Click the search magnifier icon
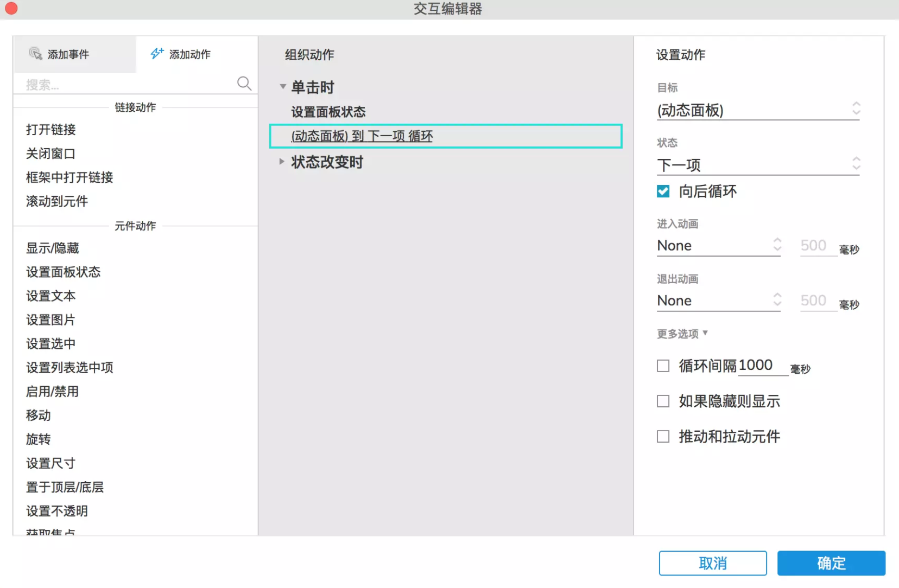The height and width of the screenshot is (588, 899). [x=244, y=84]
